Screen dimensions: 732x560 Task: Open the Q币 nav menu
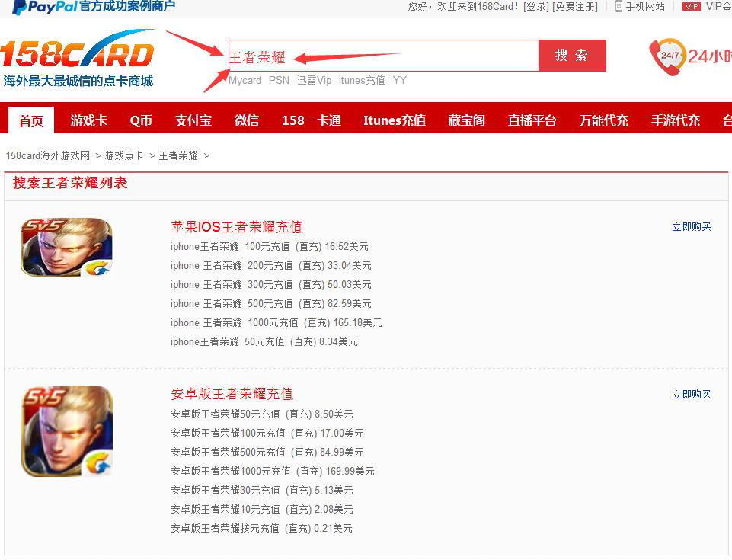point(141,120)
